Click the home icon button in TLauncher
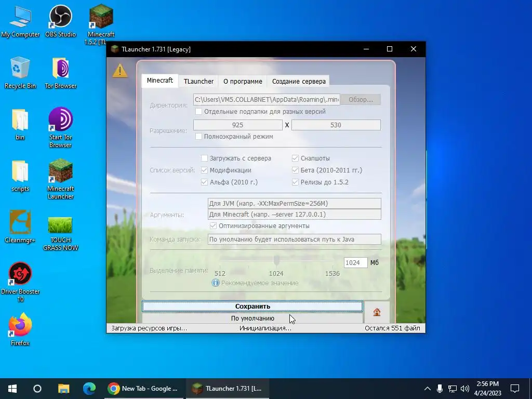This screenshot has height=399, width=532. tap(377, 312)
